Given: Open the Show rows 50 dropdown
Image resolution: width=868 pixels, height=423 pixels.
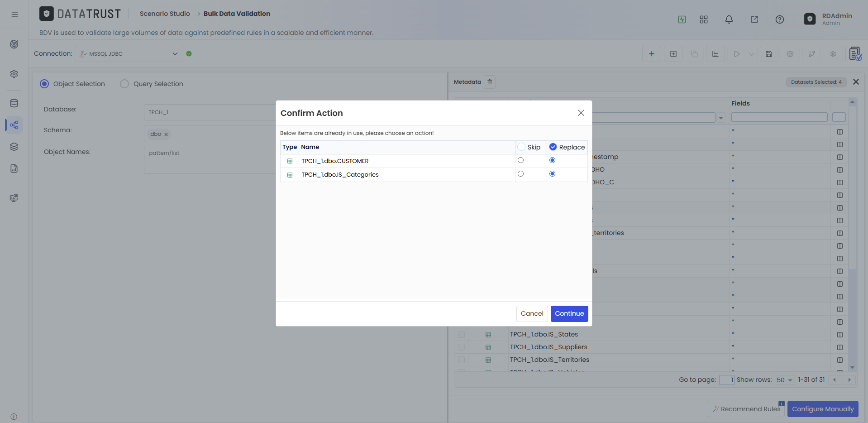Looking at the screenshot, I should coord(785,380).
